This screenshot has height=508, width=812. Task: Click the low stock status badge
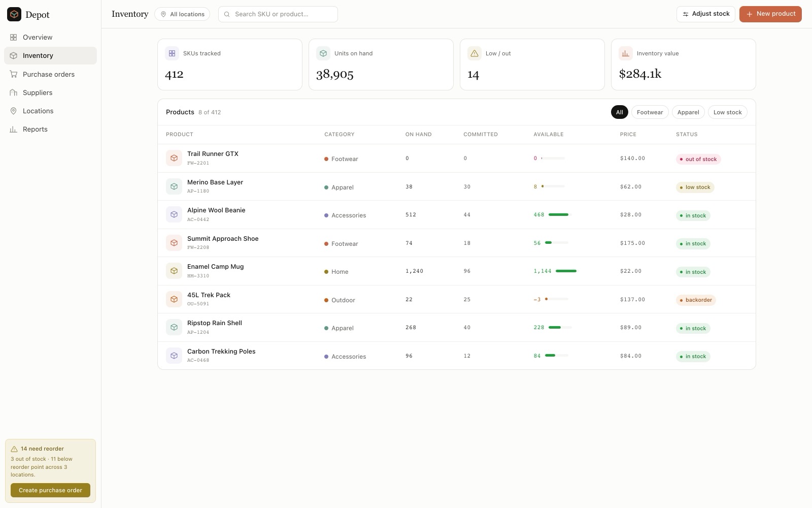tap(695, 187)
